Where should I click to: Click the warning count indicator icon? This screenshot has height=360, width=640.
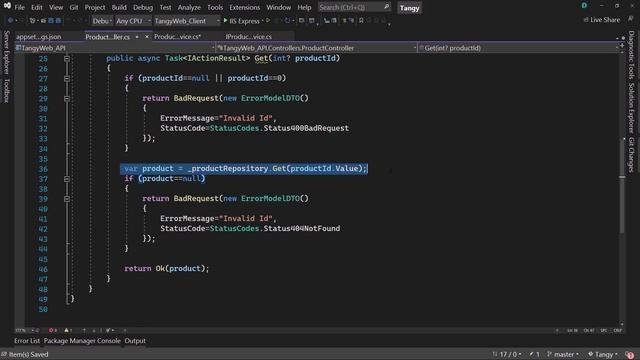(68, 330)
